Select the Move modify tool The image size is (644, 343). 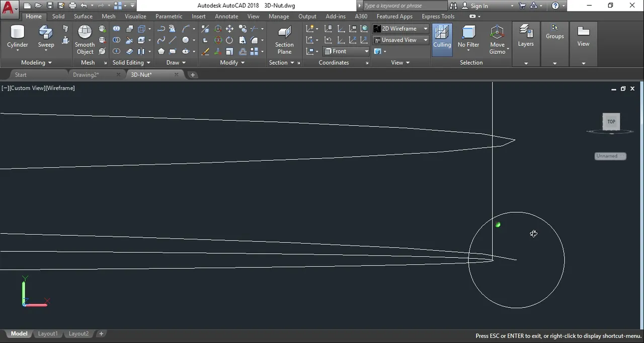229,29
